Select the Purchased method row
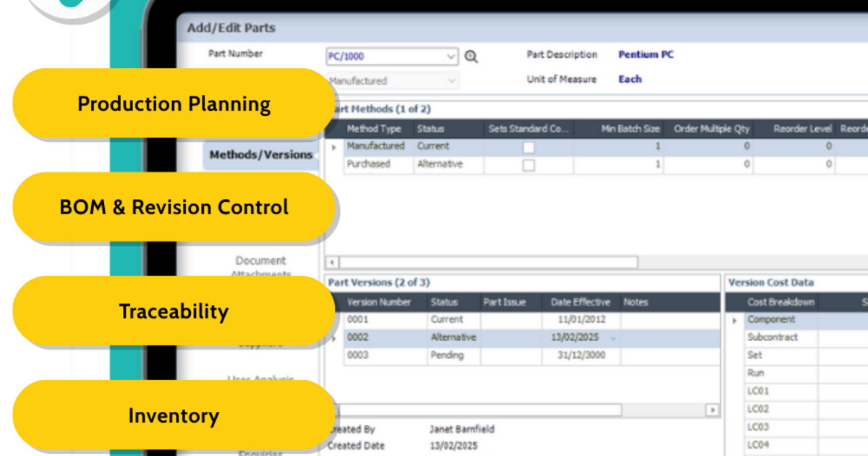 (x=597, y=165)
